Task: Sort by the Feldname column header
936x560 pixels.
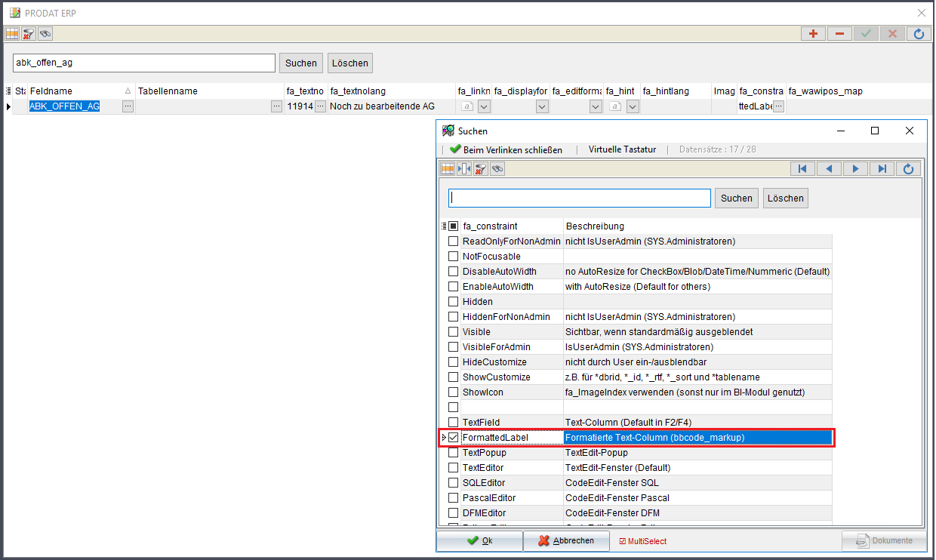Action: tap(75, 91)
